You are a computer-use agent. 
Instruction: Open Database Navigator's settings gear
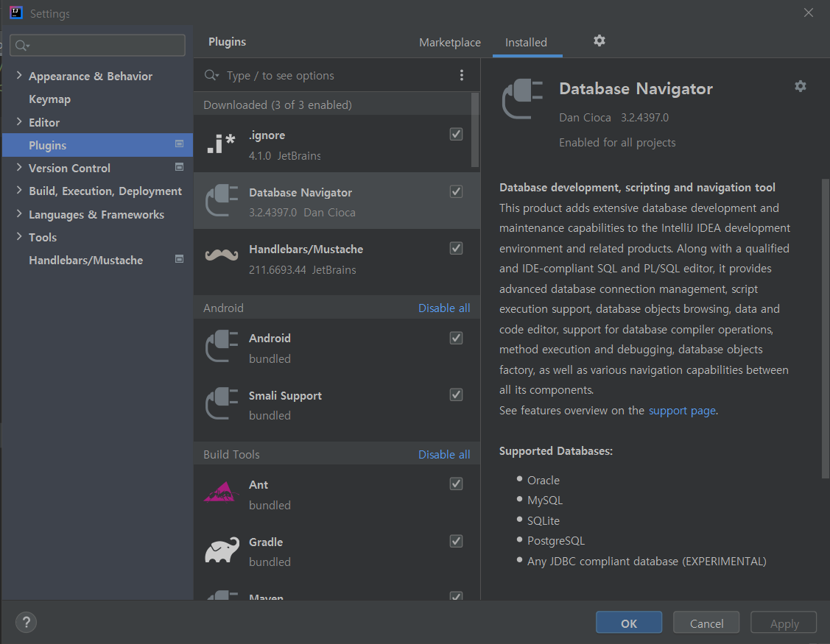(801, 86)
